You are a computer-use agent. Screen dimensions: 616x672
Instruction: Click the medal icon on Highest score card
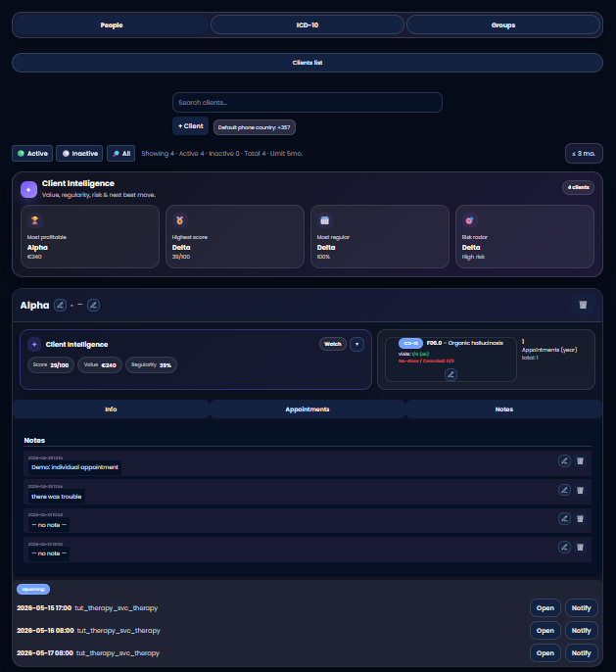(x=179, y=220)
